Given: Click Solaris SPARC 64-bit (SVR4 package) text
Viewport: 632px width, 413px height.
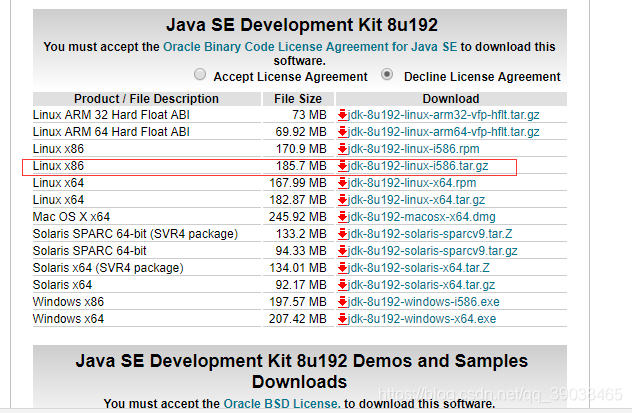Looking at the screenshot, I should [135, 234].
